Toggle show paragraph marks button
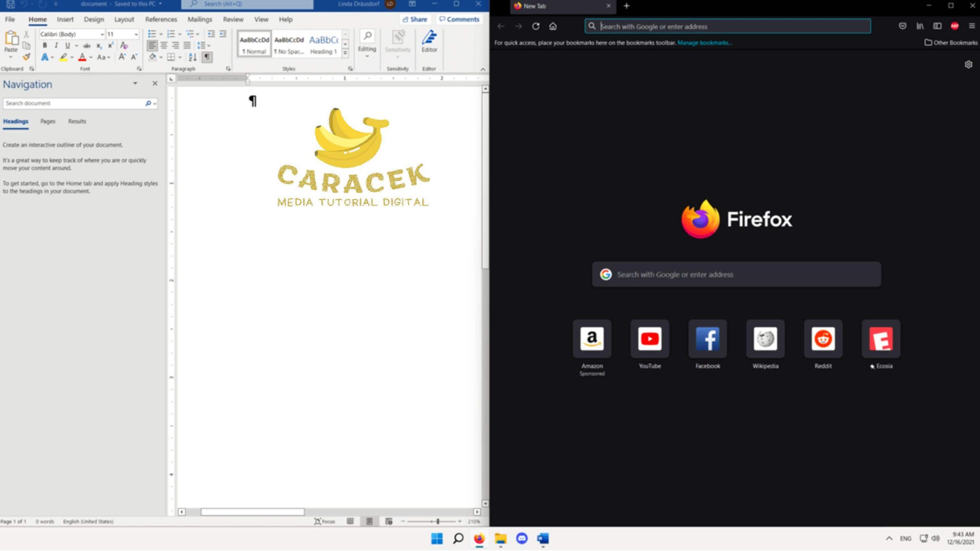The image size is (980, 551). coord(207,57)
